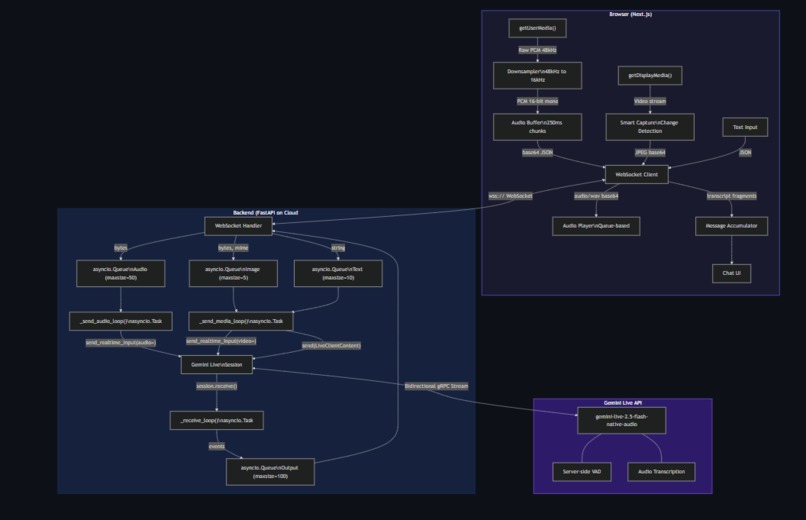Click the 'JPEG base64' edge label
The image size is (806, 520).
point(650,153)
